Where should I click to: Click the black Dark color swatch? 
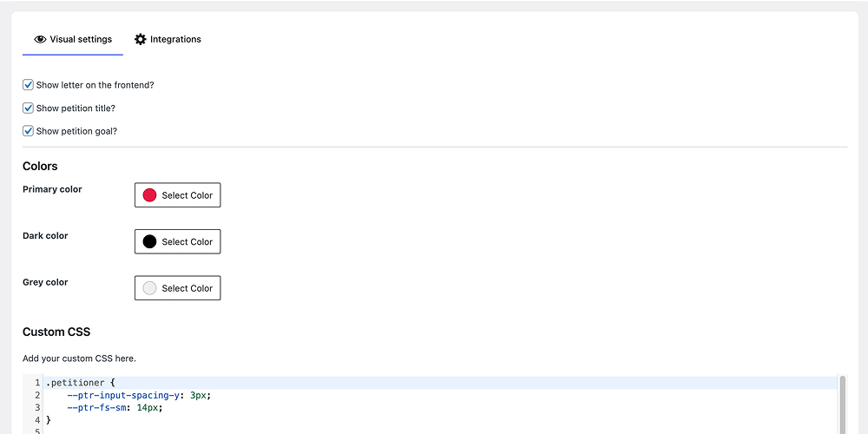click(x=149, y=241)
